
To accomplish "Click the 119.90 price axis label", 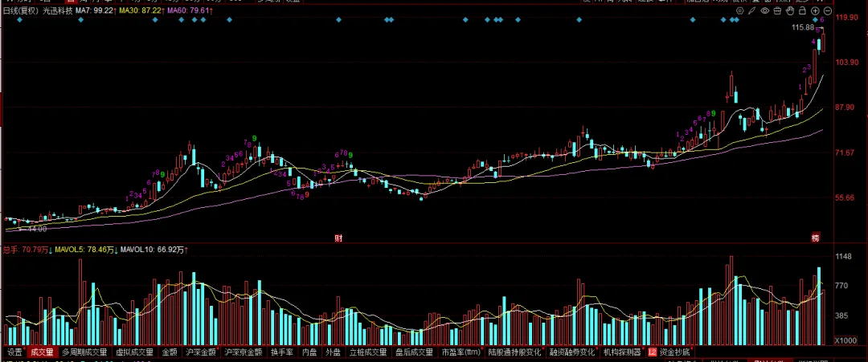I will point(847,18).
